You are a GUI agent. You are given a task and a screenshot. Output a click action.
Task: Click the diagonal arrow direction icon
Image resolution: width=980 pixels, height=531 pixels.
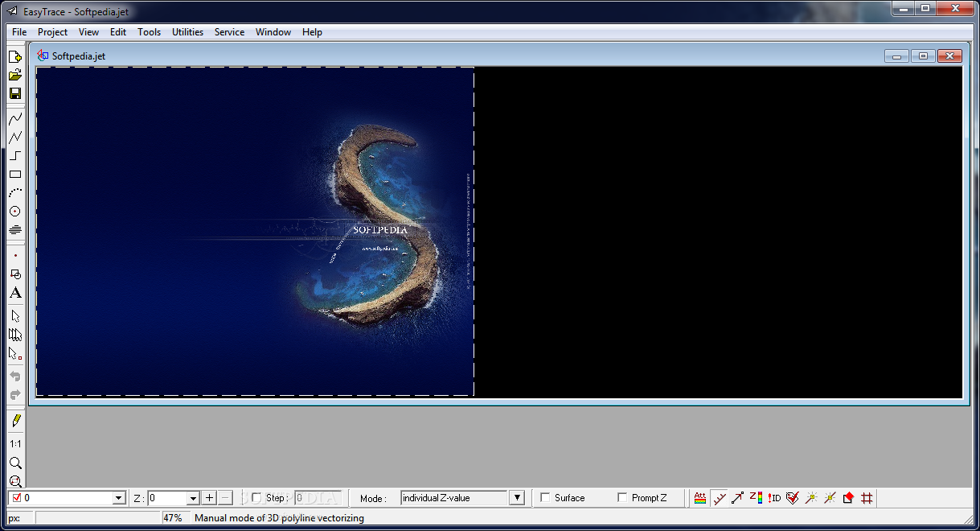pos(737,498)
